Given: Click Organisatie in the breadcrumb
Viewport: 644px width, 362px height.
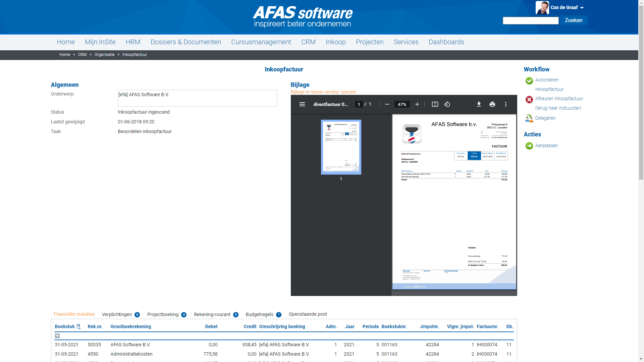Looking at the screenshot, I should 104,55.
